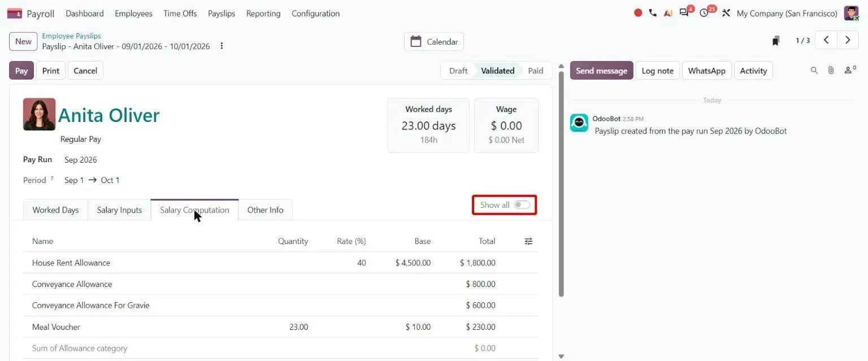Click Send message in chatter
Viewport: 868px width, 361px height.
(601, 71)
